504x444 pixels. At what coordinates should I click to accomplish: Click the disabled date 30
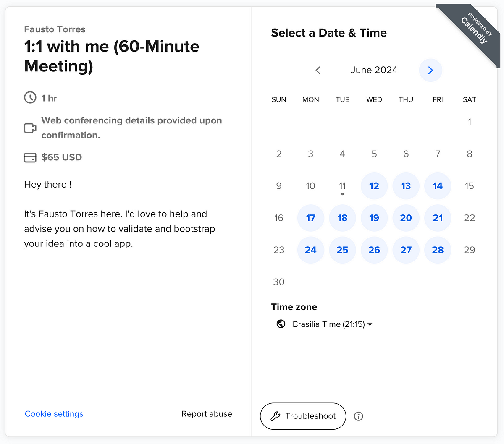click(x=279, y=282)
